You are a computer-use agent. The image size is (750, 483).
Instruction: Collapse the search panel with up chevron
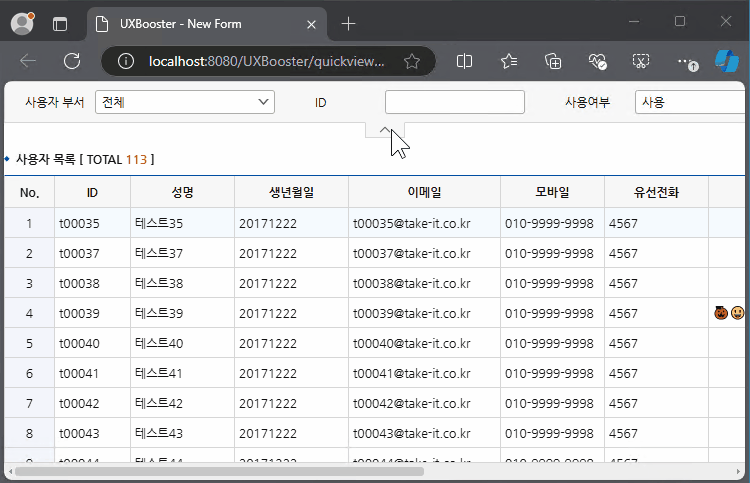click(385, 130)
